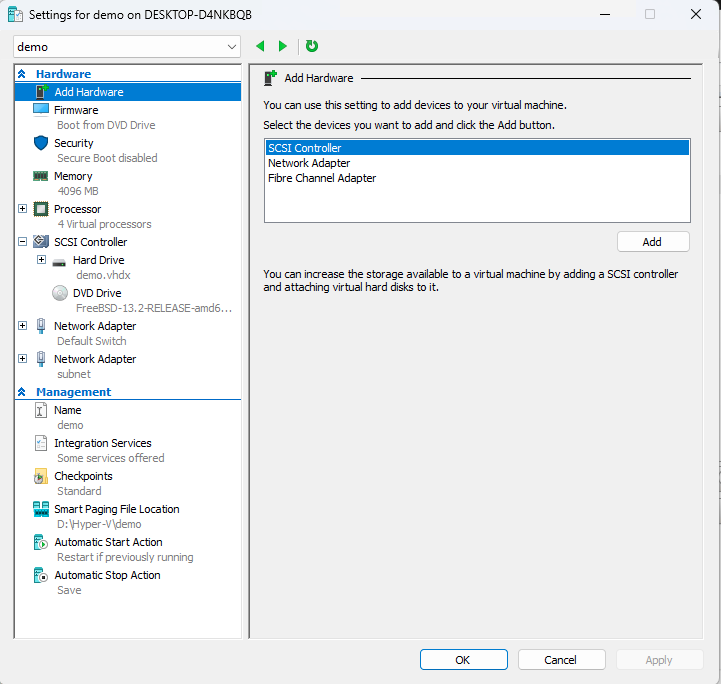Click the subnet network adapter icon
Screen dimensions: 721x684
click(x=41, y=359)
